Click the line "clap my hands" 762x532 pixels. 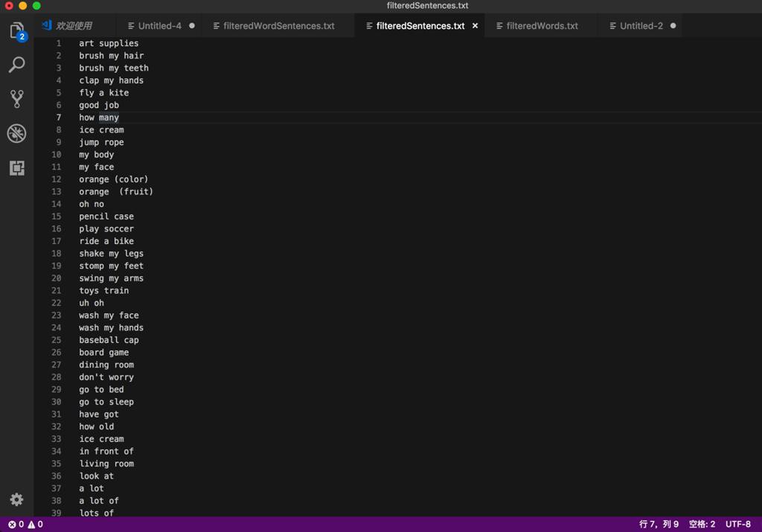click(112, 80)
